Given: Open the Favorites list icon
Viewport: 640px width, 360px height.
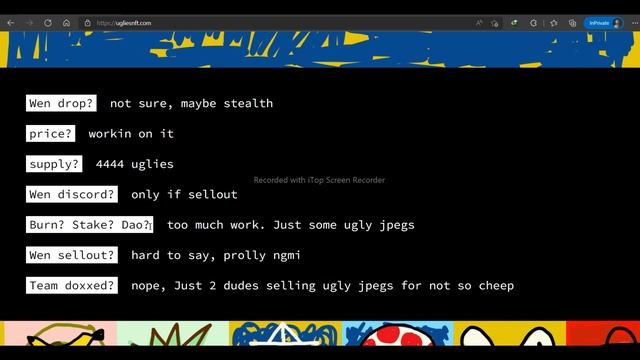Looking at the screenshot, I should click(x=553, y=23).
